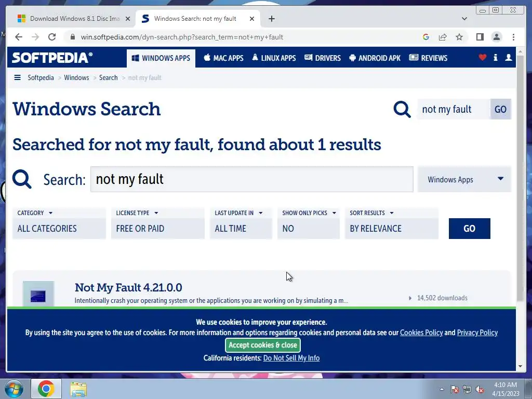The image size is (532, 399).
Task: Open Not My Fault app thumbnail
Action: pyautogui.click(x=38, y=294)
